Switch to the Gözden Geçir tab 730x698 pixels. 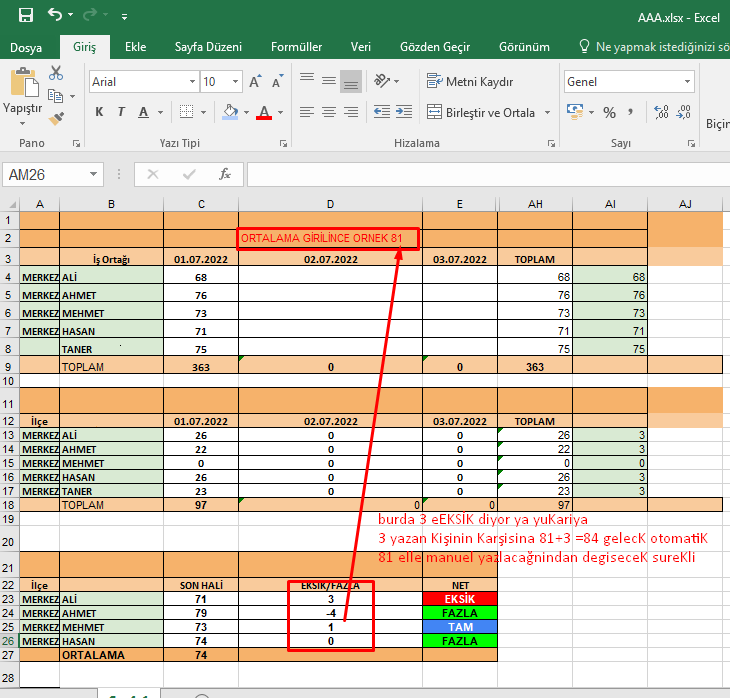(435, 47)
